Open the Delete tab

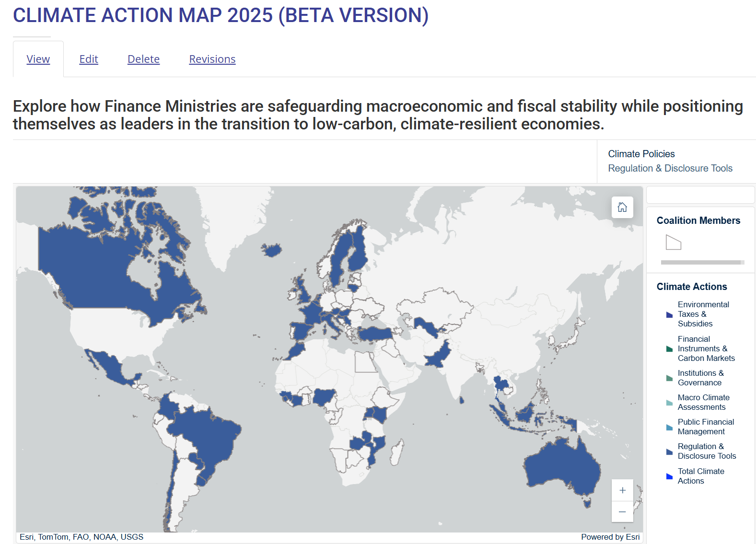coord(143,59)
